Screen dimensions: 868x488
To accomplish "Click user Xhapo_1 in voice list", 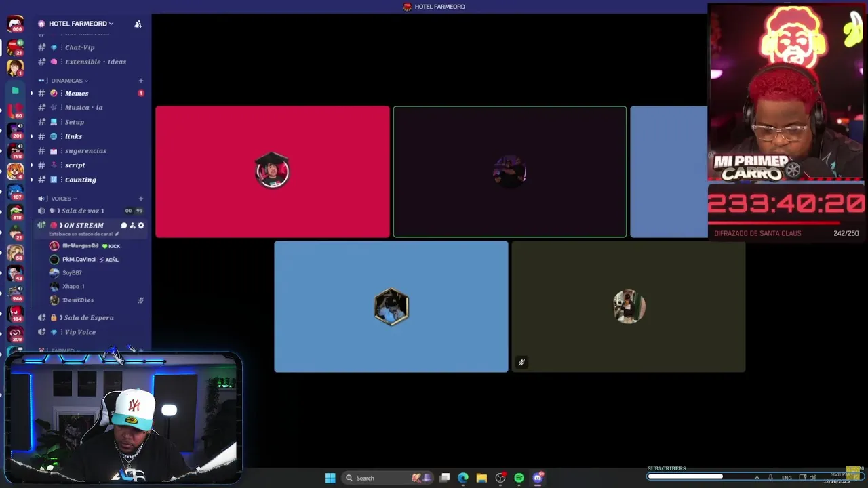I will click(73, 287).
